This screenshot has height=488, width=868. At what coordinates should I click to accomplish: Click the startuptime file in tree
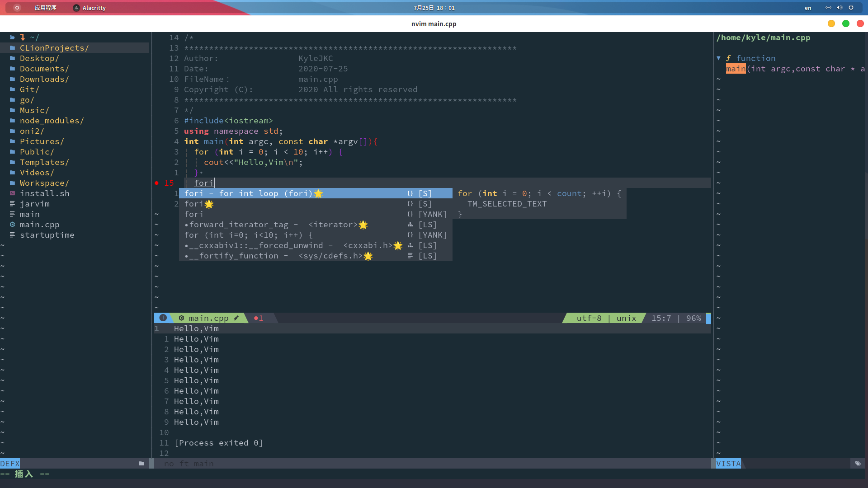[47, 235]
